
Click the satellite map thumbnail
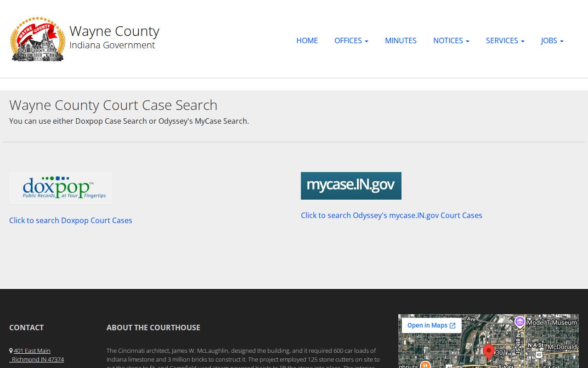pyautogui.click(x=488, y=341)
